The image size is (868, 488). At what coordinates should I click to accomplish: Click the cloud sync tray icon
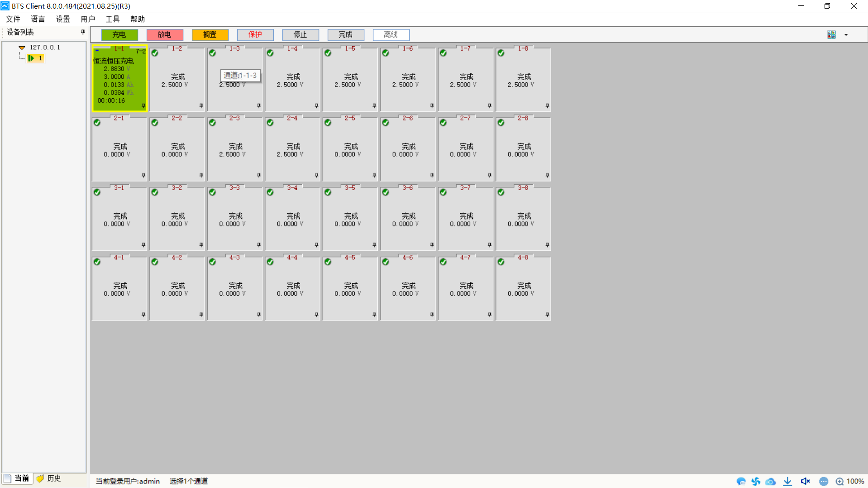click(771, 481)
